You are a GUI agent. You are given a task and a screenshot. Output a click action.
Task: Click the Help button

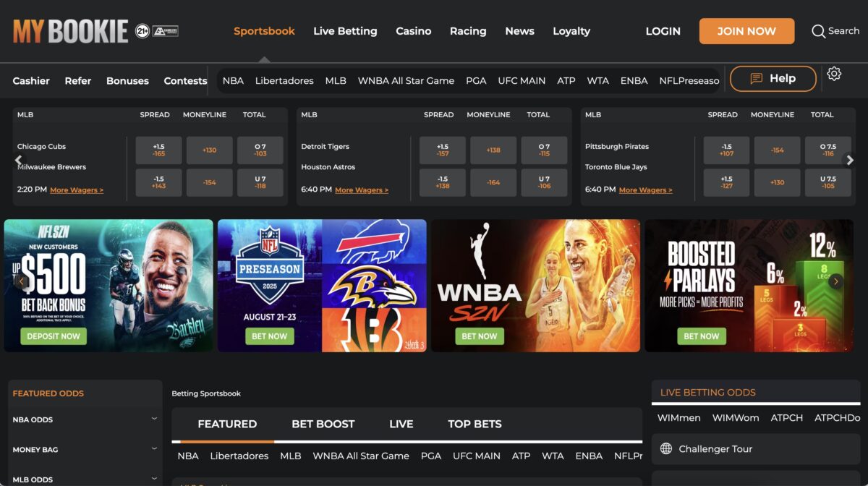tap(773, 79)
